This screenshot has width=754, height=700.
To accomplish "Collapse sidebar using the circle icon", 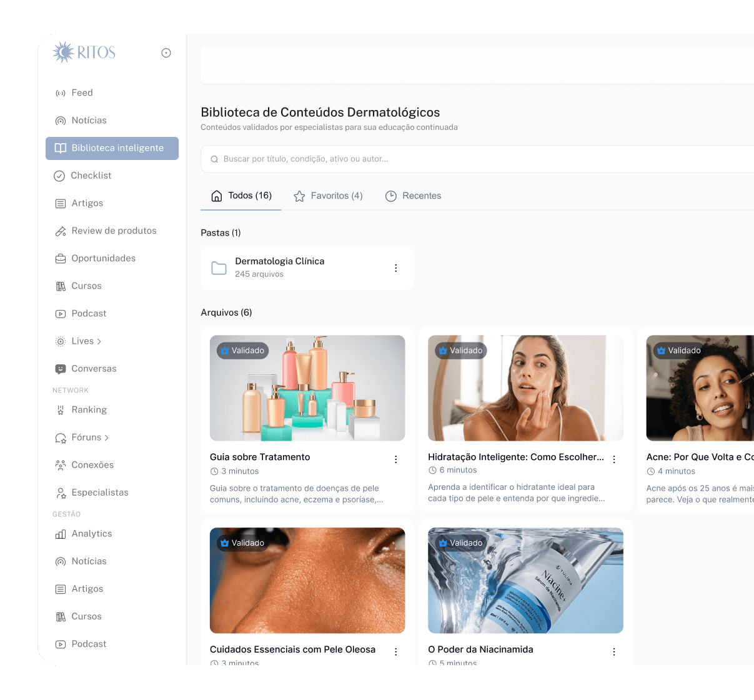I will 166,53.
